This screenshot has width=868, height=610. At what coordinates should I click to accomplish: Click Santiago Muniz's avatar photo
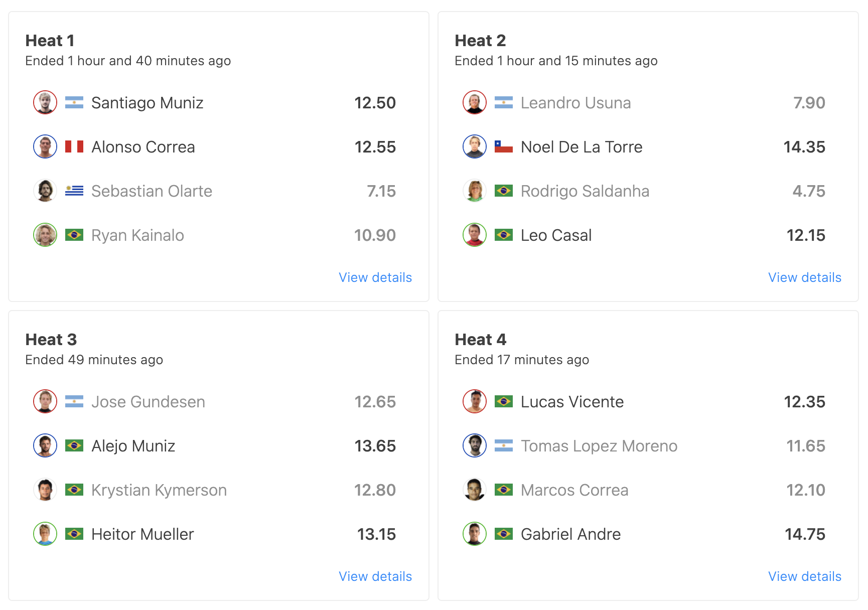tap(45, 103)
